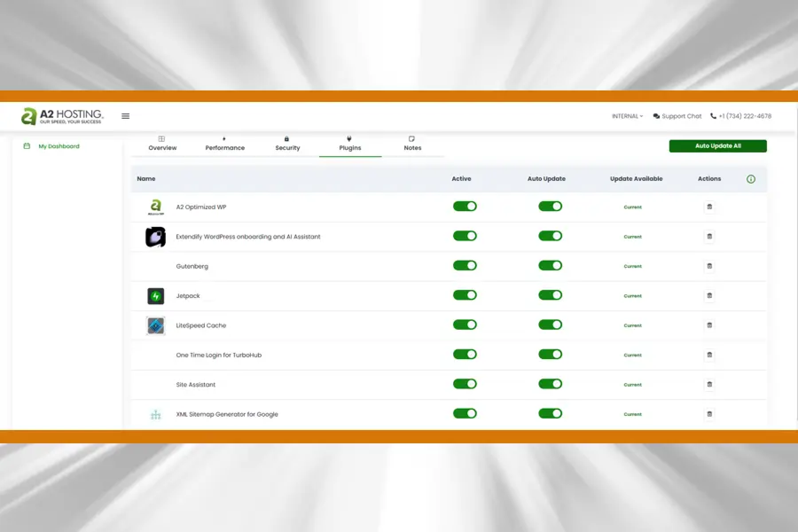
Task: Click the Current status for Site Assistant
Action: (x=633, y=385)
